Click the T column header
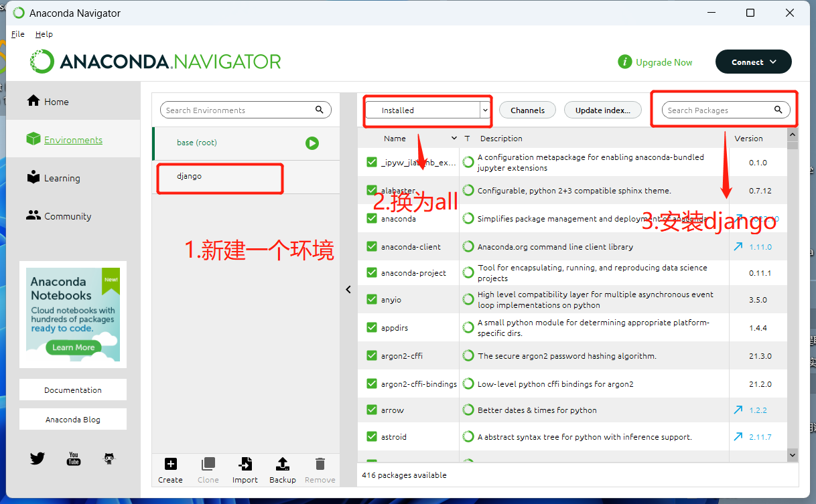The height and width of the screenshot is (504, 816). (468, 138)
